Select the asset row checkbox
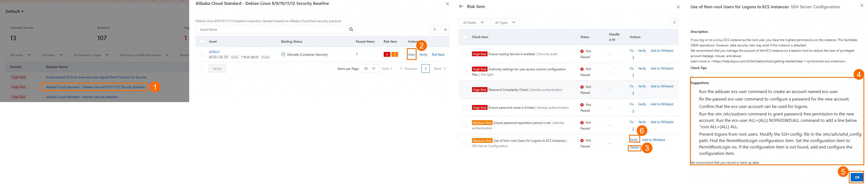The image size is (868, 186). tap(202, 54)
